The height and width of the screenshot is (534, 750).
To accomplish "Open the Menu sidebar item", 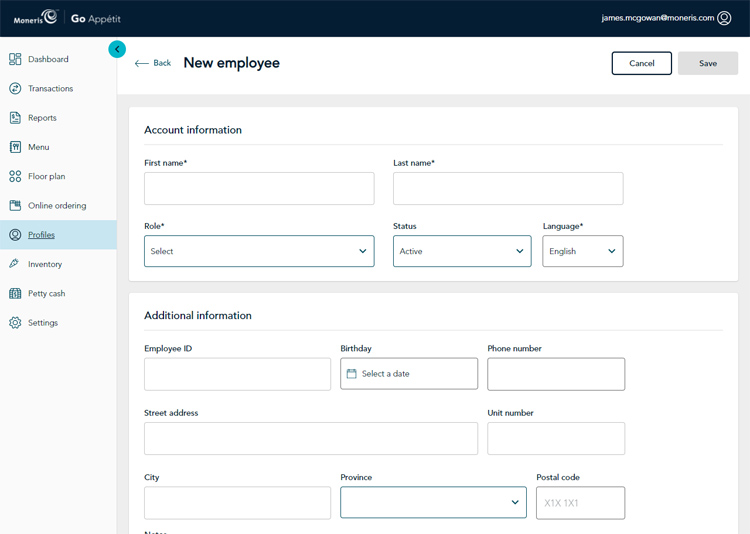I will tap(38, 147).
